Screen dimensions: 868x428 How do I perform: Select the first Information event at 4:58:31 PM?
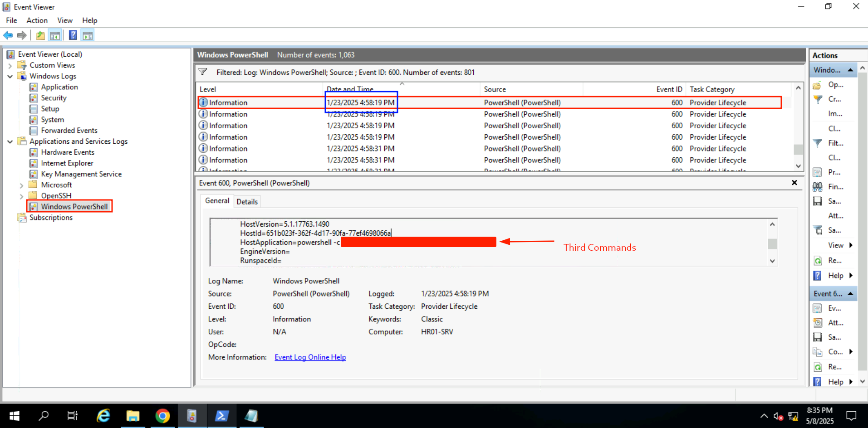click(x=495, y=149)
